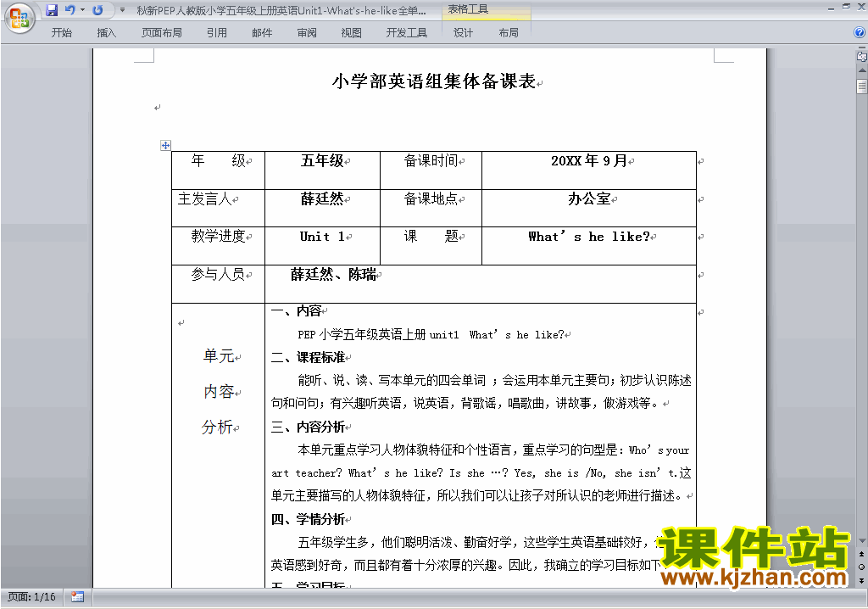Click the 课 题 label cell
The image size is (868, 609).
(431, 245)
